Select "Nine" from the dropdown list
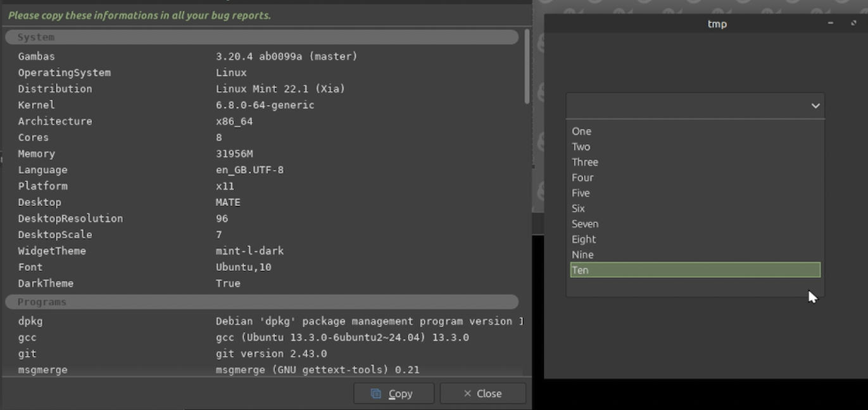 click(x=582, y=255)
